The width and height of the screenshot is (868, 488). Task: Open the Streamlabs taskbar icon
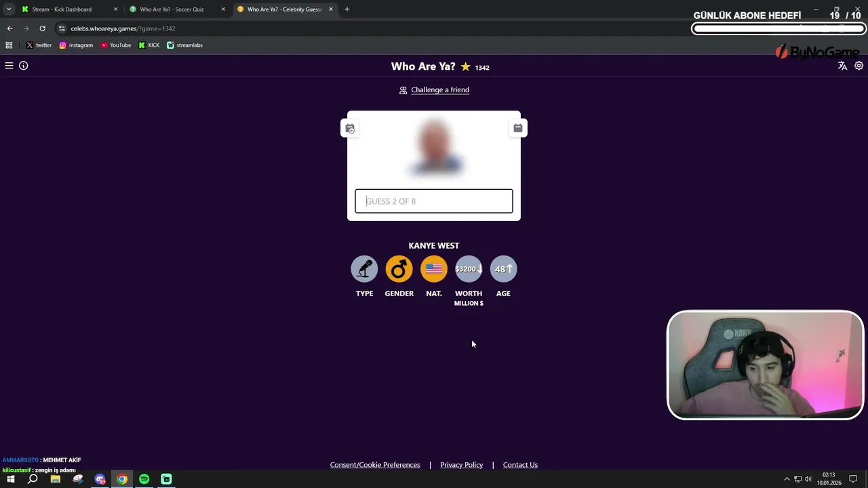(166, 479)
